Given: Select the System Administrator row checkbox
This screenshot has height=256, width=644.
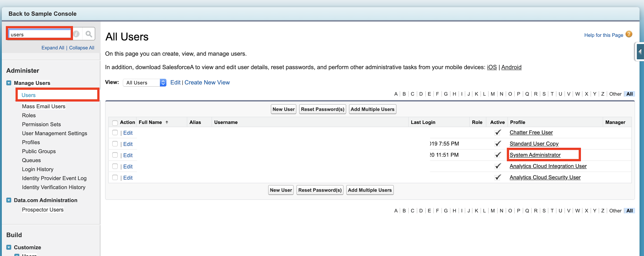Looking at the screenshot, I should click(x=115, y=155).
